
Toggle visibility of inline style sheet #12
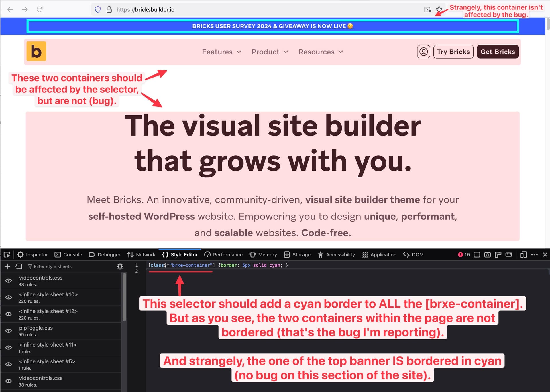(x=9, y=314)
